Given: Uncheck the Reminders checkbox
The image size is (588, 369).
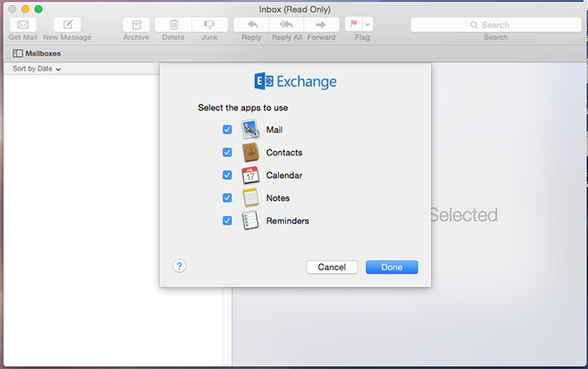Looking at the screenshot, I should (x=227, y=221).
